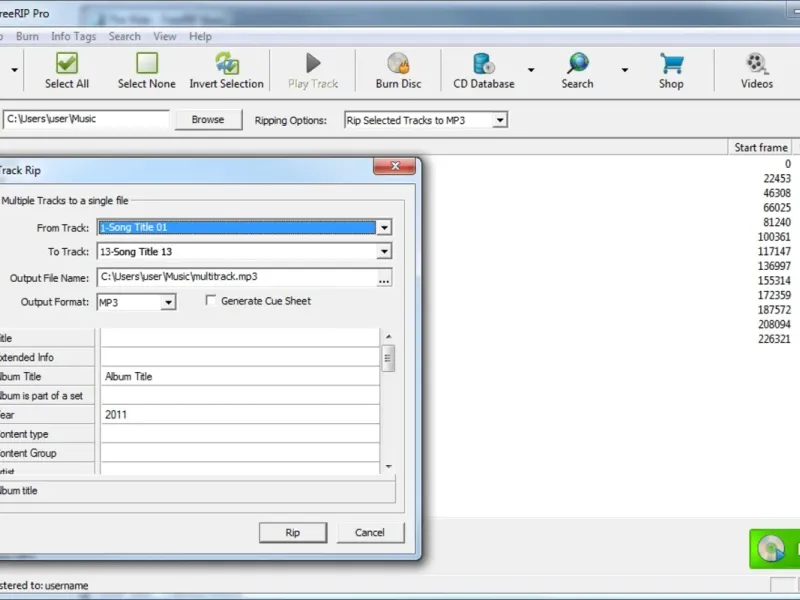The height and width of the screenshot is (600, 800).
Task: Select the start frame value 208094
Action: (774, 324)
